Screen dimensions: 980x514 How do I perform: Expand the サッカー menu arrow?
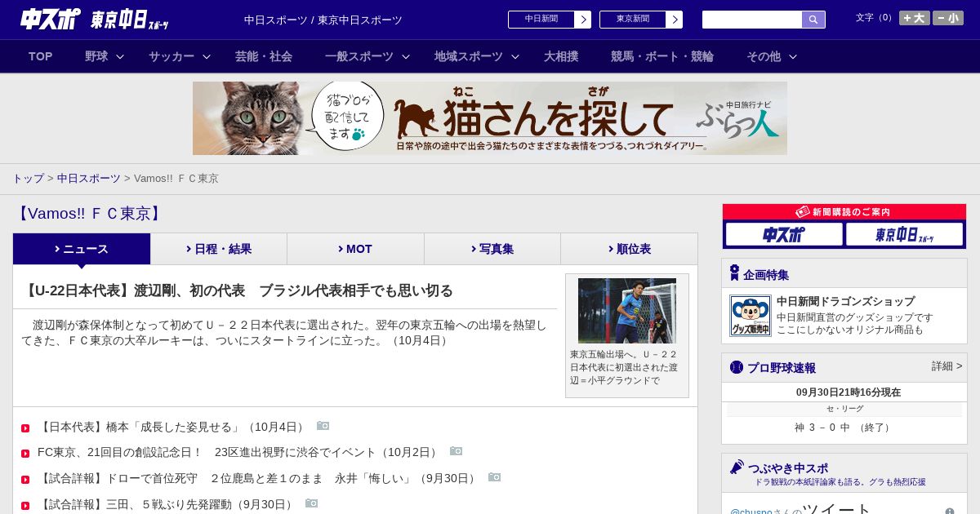[207, 57]
